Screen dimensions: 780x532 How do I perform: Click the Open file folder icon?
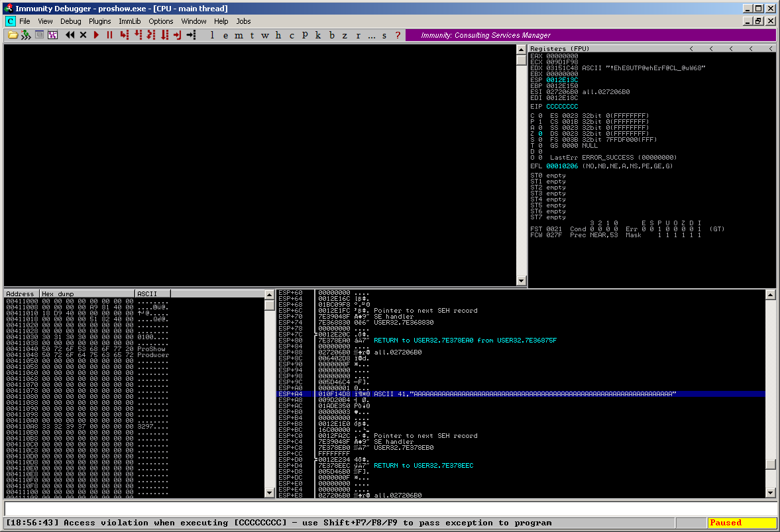tap(13, 35)
